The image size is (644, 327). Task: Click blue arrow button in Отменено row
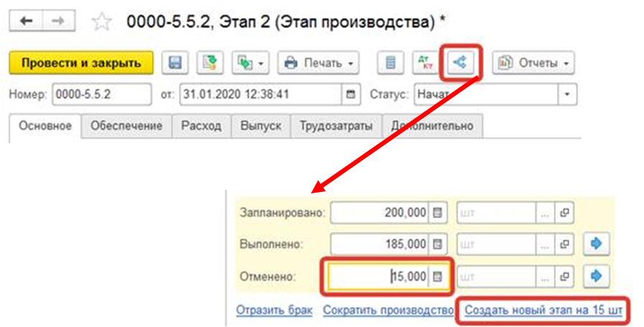(x=597, y=276)
